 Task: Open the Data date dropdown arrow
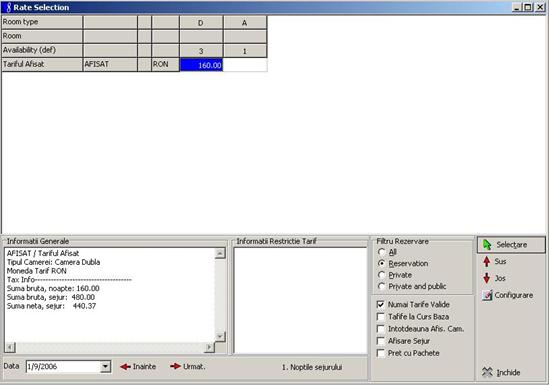click(105, 367)
